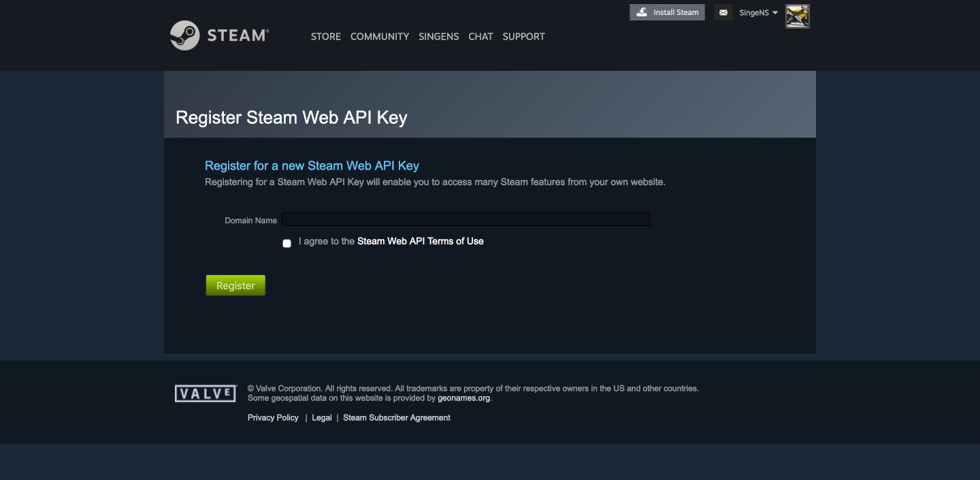Open the Privacy Policy link
The height and width of the screenshot is (480, 980).
(x=273, y=417)
